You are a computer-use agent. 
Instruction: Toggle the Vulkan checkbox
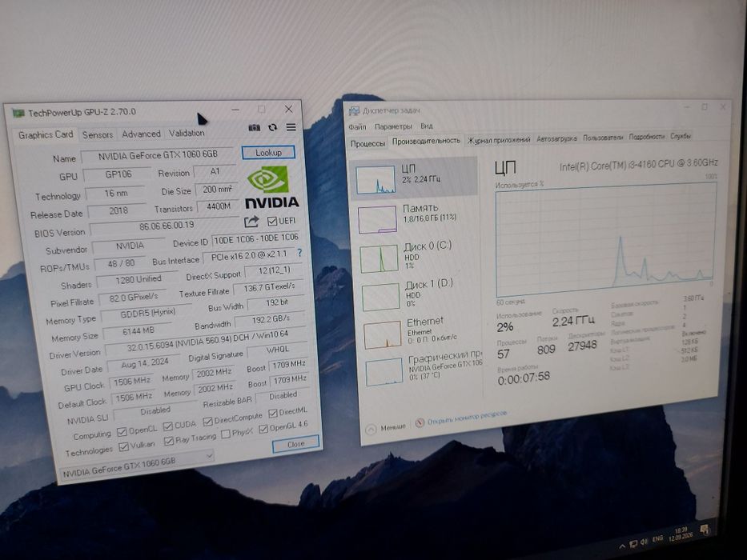[124, 446]
